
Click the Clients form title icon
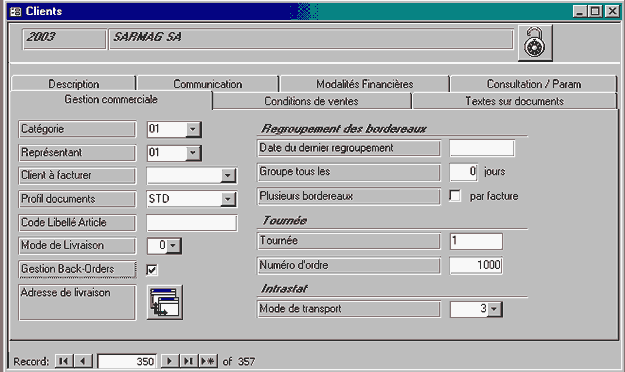coord(16,11)
